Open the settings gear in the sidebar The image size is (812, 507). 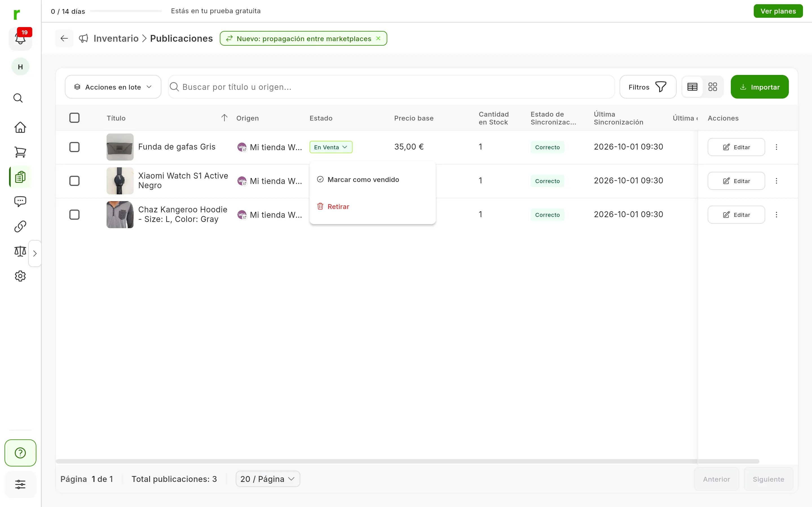click(x=20, y=276)
